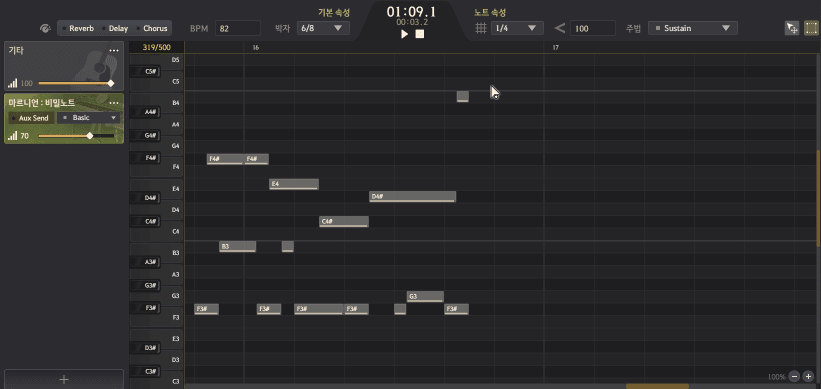Click the D4# piano key

(x=145, y=197)
